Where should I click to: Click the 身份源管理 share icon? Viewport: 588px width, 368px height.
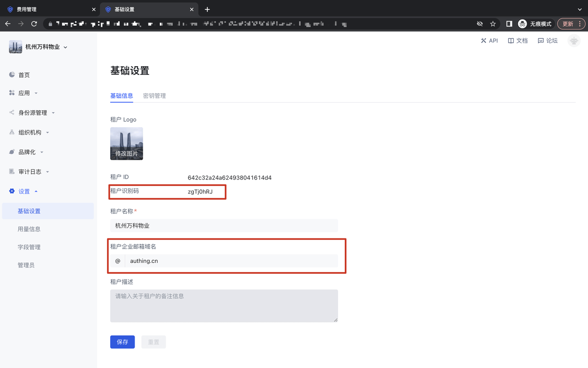point(12,113)
